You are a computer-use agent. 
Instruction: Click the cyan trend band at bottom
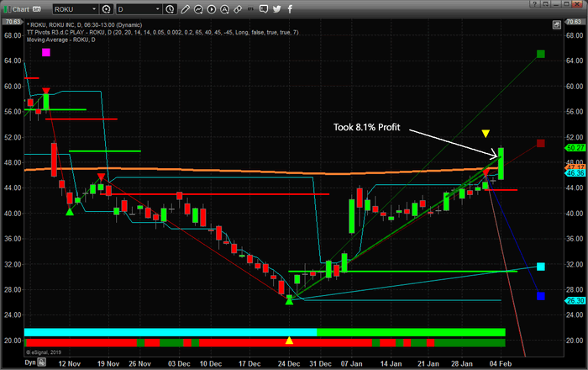click(x=171, y=332)
